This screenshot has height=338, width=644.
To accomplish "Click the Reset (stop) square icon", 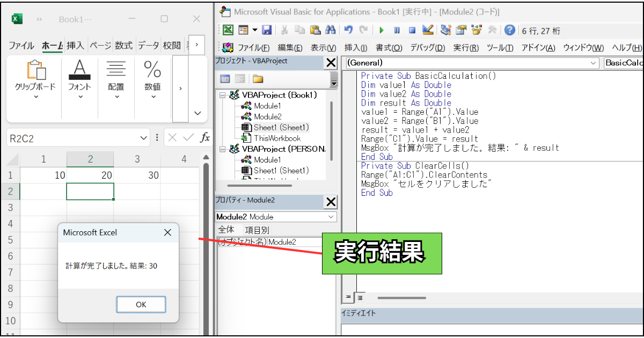I will [x=412, y=30].
